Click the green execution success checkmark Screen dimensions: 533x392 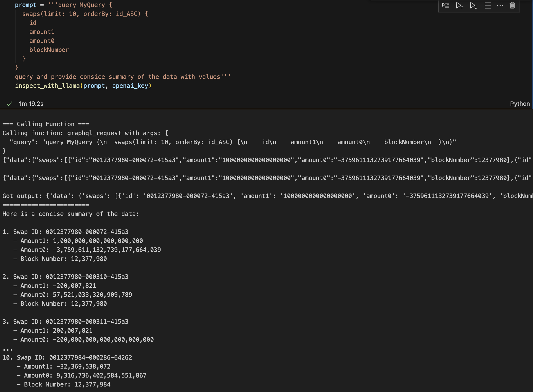click(9, 104)
